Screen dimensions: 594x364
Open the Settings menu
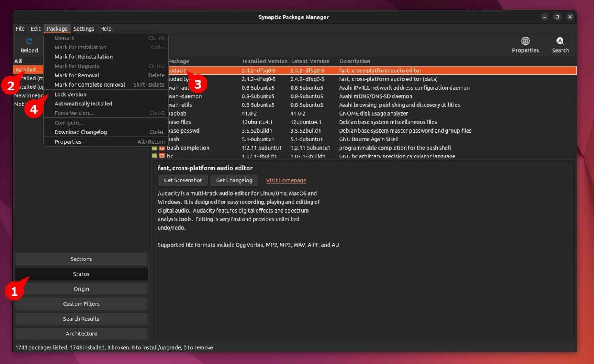pyautogui.click(x=84, y=29)
